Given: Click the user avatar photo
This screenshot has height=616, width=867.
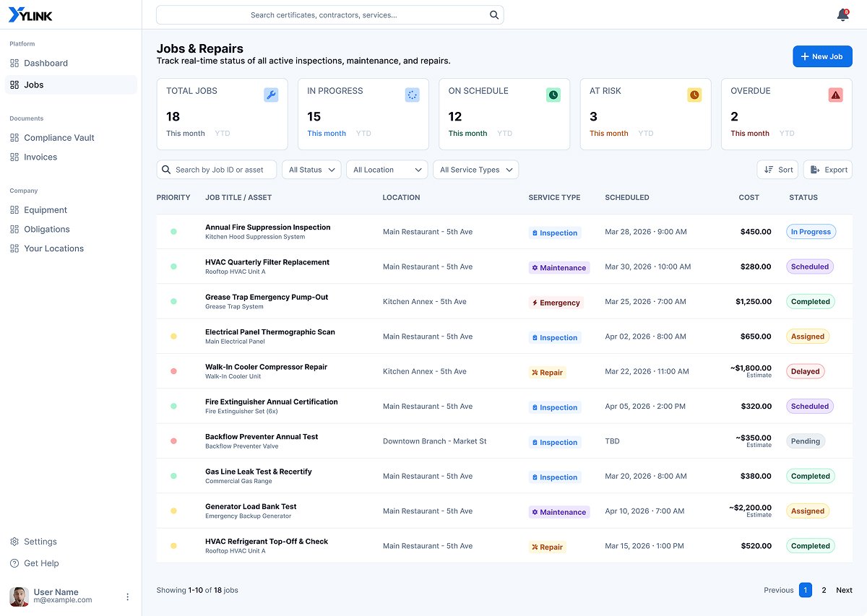Looking at the screenshot, I should [x=19, y=597].
